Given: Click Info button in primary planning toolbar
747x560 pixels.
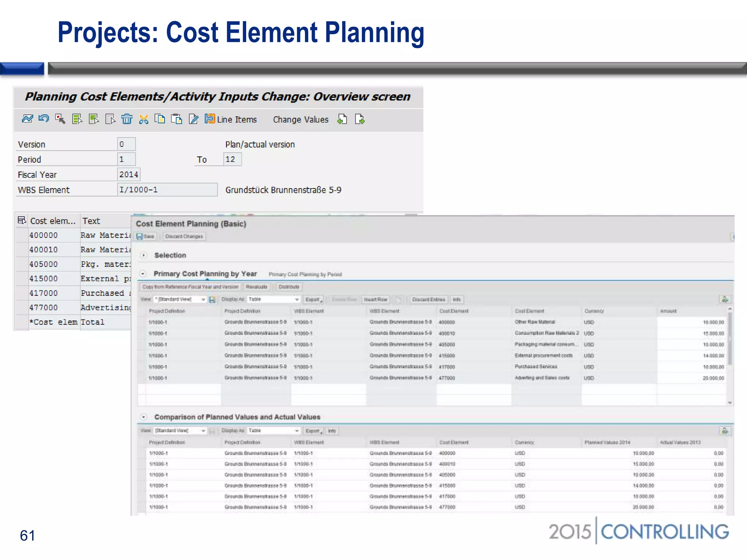Looking at the screenshot, I should (x=457, y=299).
